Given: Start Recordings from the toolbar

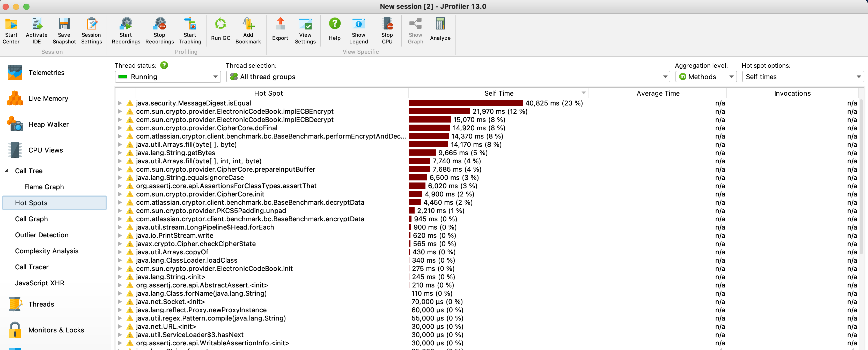Looking at the screenshot, I should point(126,30).
